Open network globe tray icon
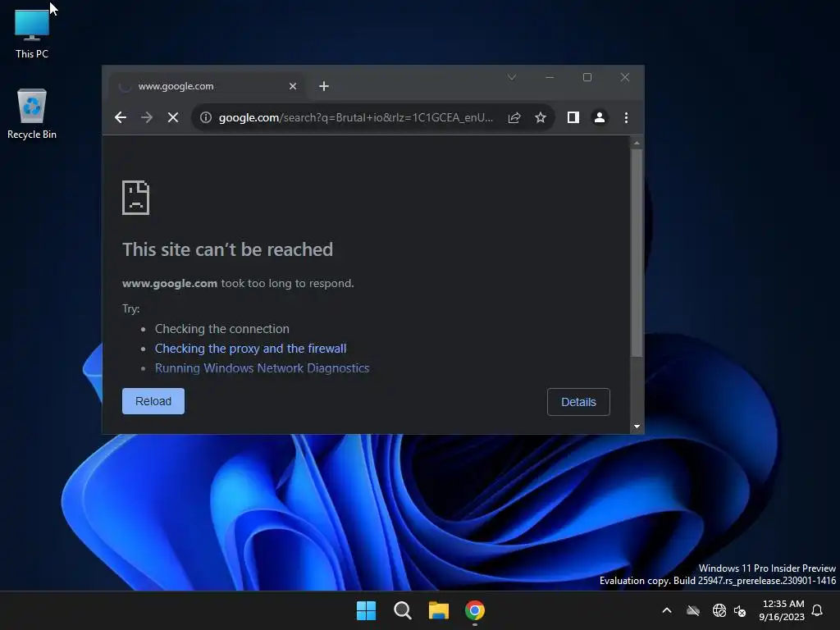The height and width of the screenshot is (630, 840). pyautogui.click(x=719, y=610)
